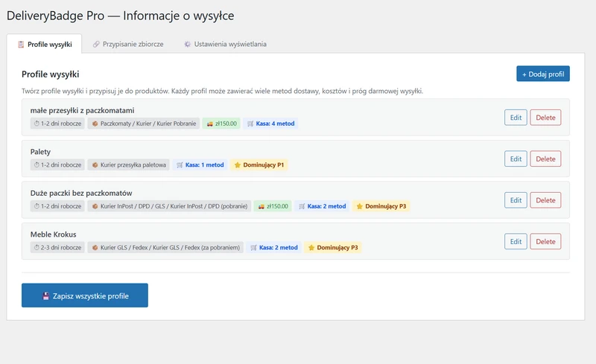Click cart icon beside Kasa: 4 metod
596x364 pixels.
(250, 124)
